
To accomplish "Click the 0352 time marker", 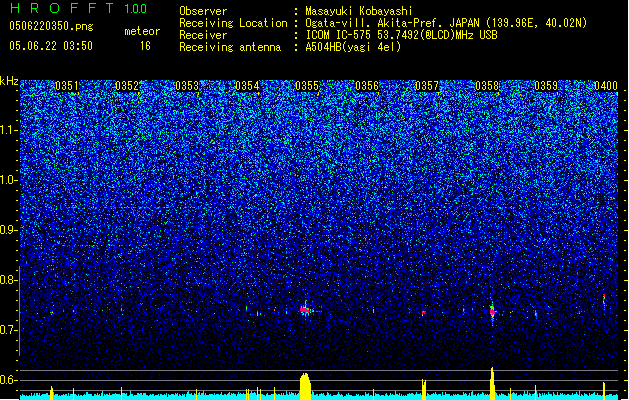I will pyautogui.click(x=127, y=86).
